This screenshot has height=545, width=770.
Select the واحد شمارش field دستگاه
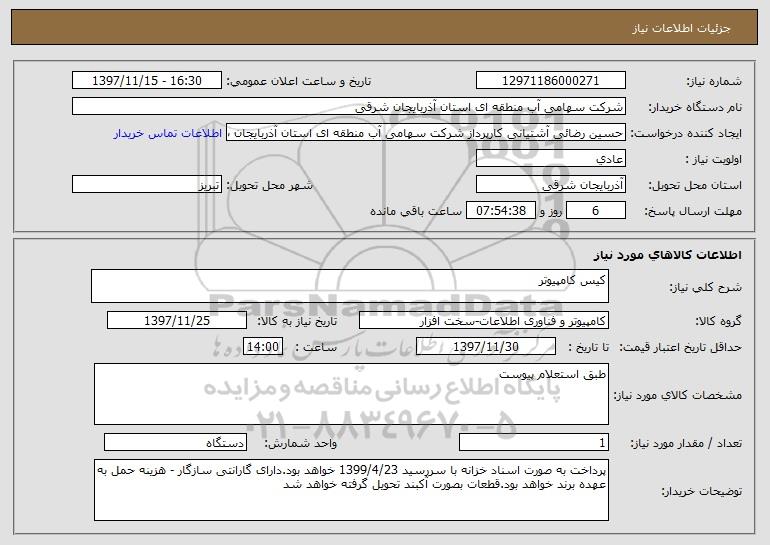pyautogui.click(x=175, y=442)
